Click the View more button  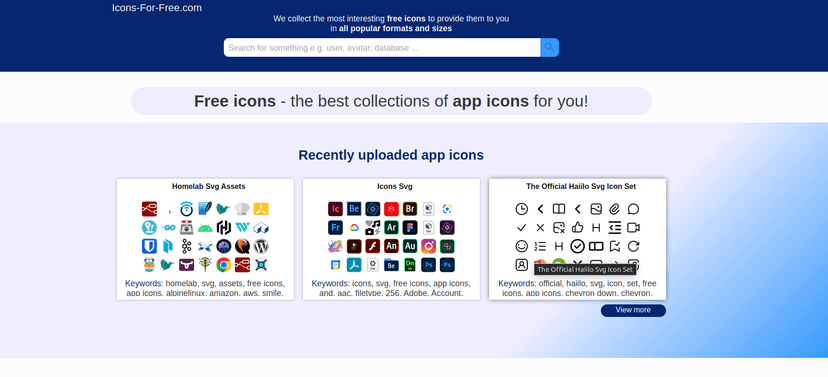tap(633, 310)
